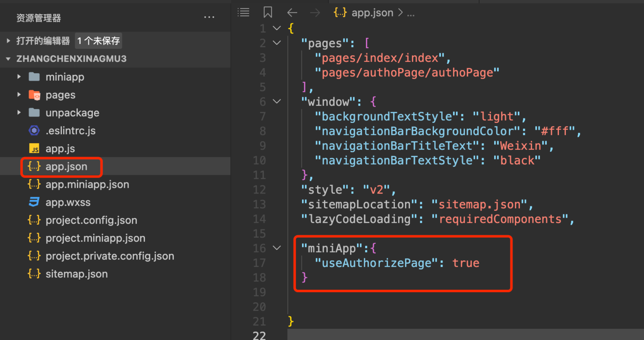Open project.config.json file
644x340 pixels.
(91, 220)
